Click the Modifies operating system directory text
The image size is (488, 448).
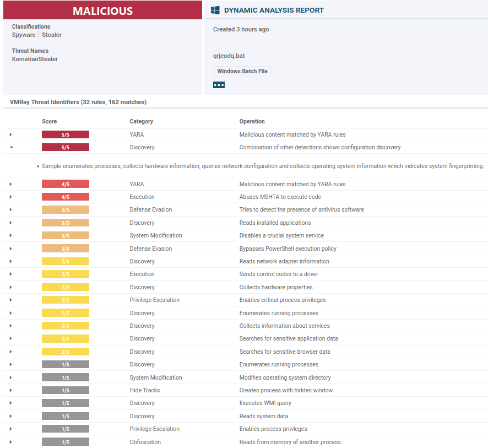click(285, 377)
